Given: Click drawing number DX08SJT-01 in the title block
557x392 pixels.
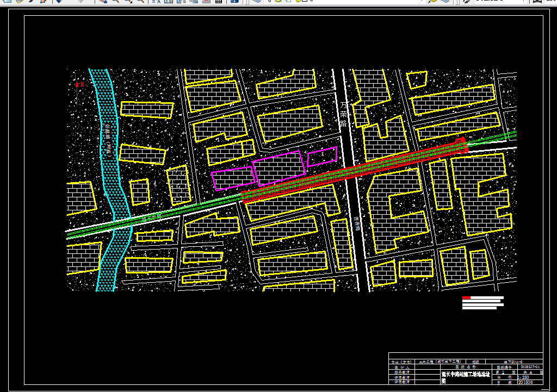Looking at the screenshot, I should [530, 367].
